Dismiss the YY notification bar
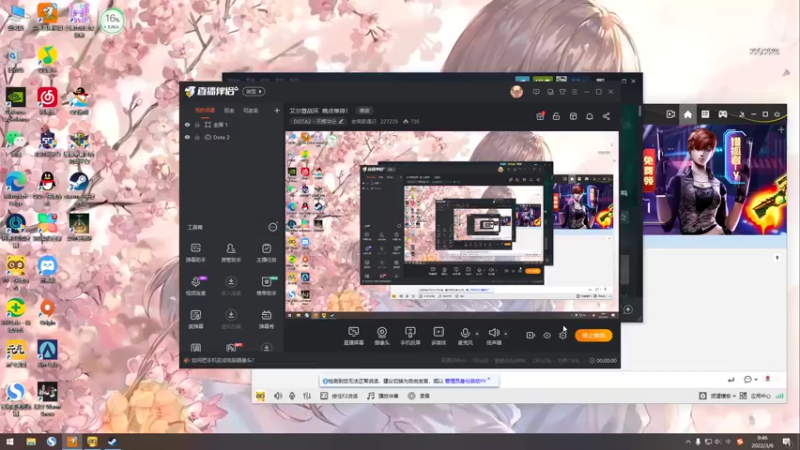 489,379
